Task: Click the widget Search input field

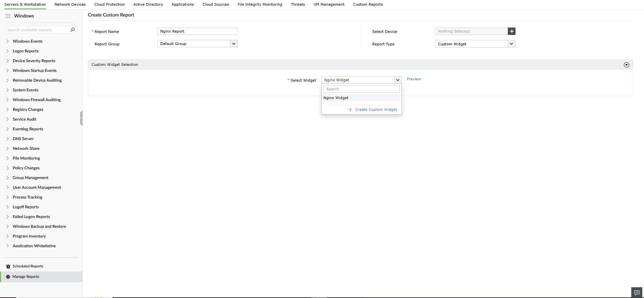Action: pos(361,89)
